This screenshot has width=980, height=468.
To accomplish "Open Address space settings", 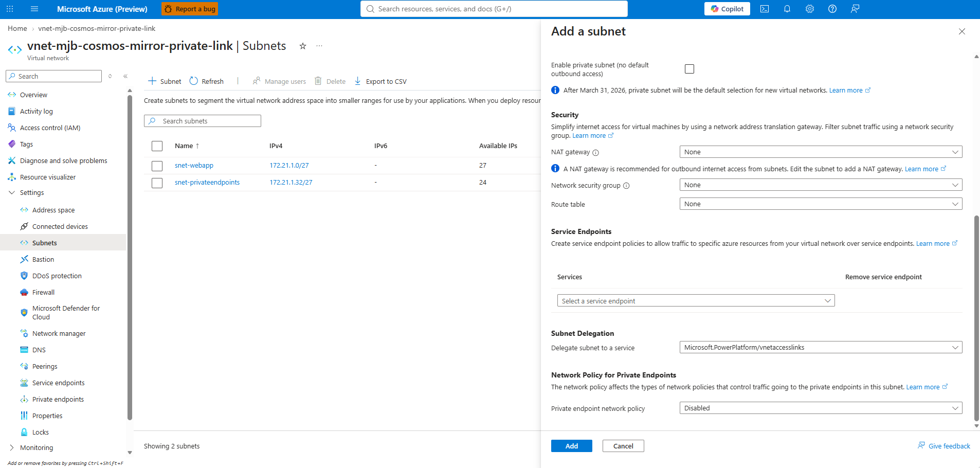I will 53,210.
